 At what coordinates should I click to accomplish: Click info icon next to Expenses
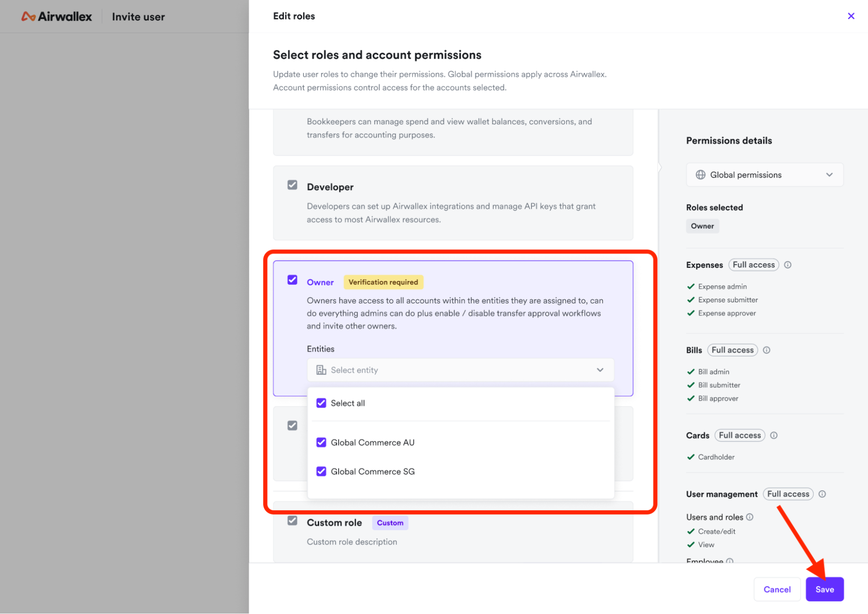point(788,265)
